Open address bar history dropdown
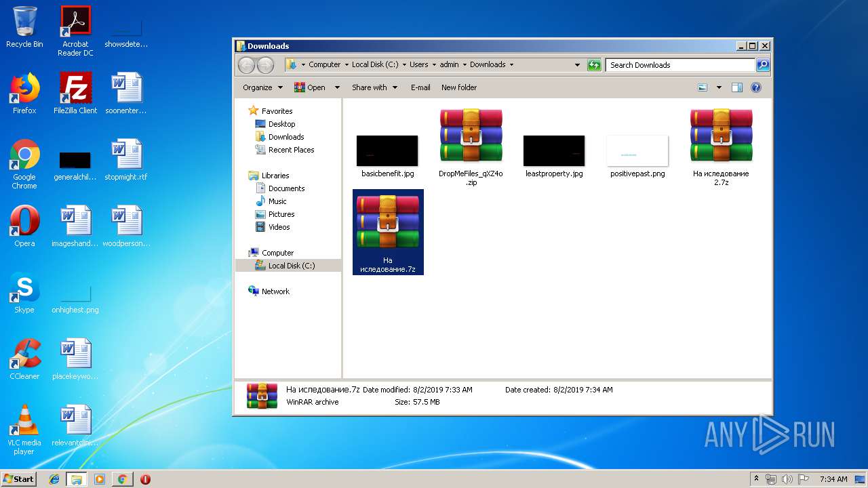868x488 pixels. 577,65
